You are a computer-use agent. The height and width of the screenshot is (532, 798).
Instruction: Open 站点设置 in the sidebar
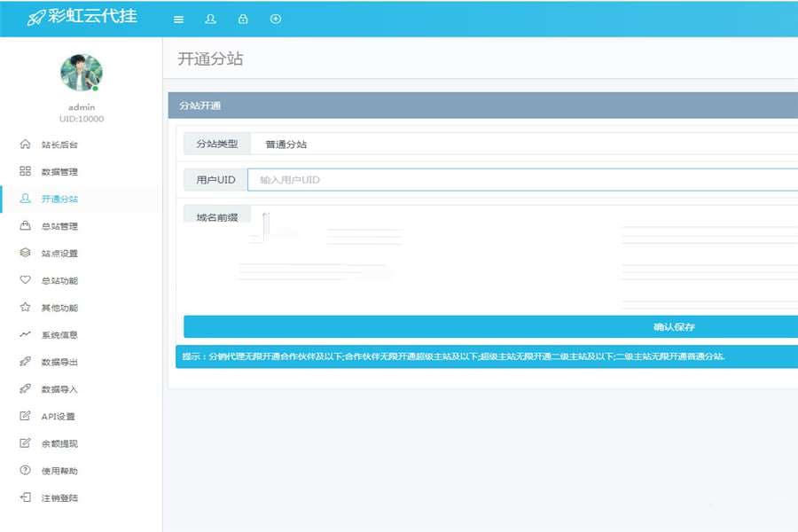click(59, 253)
